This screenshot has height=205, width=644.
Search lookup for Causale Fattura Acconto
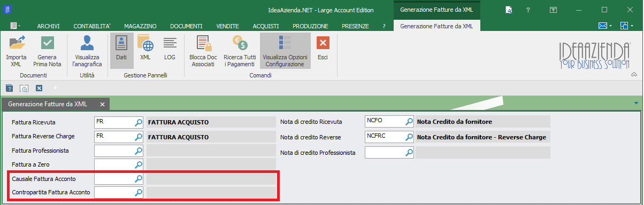click(x=139, y=178)
